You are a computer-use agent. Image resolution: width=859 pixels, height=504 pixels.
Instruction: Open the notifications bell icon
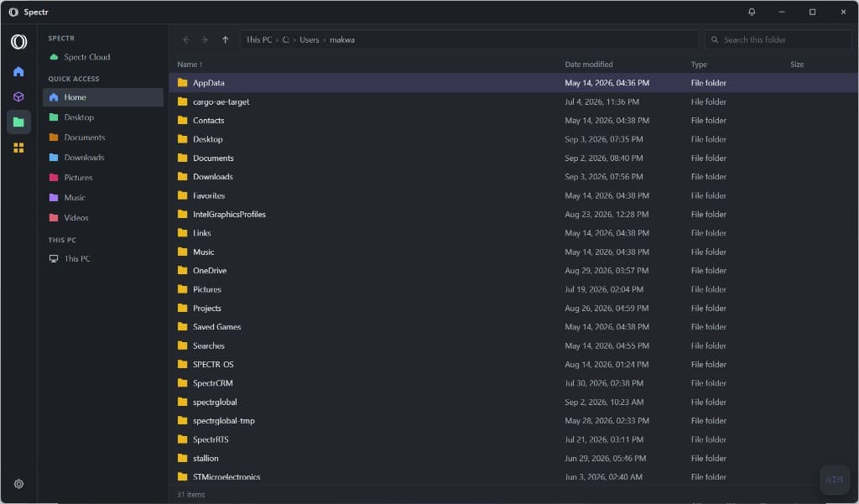(x=752, y=12)
